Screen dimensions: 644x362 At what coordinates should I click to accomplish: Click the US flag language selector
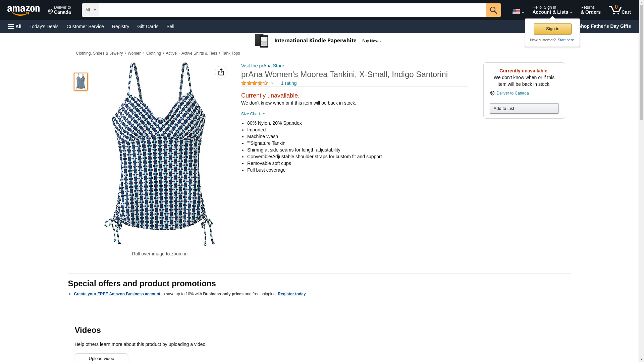(518, 11)
